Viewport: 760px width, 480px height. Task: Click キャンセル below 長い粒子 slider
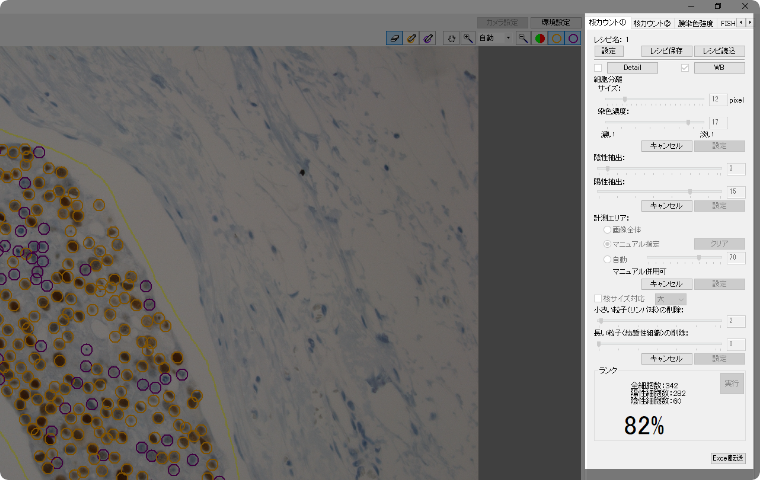666,359
